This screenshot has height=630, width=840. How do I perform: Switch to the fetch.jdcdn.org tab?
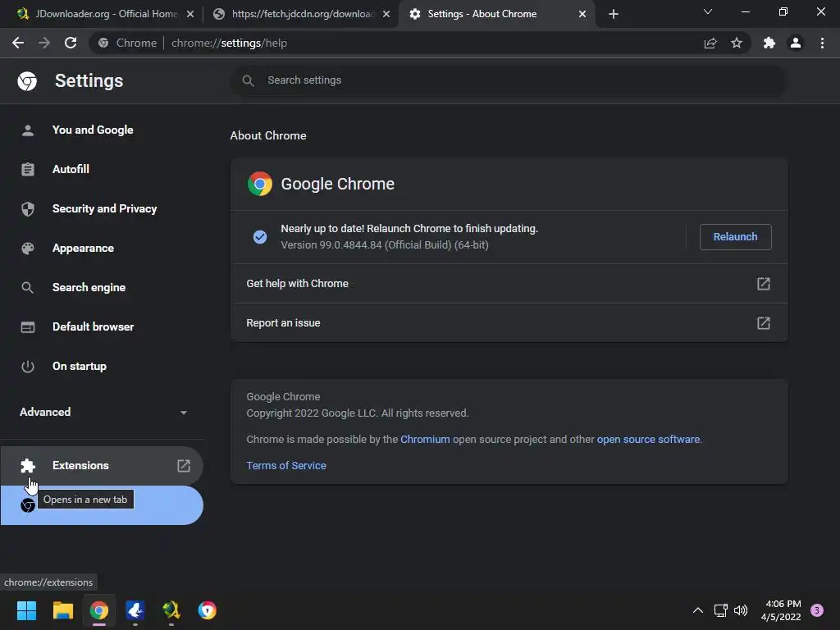pyautogui.click(x=300, y=14)
